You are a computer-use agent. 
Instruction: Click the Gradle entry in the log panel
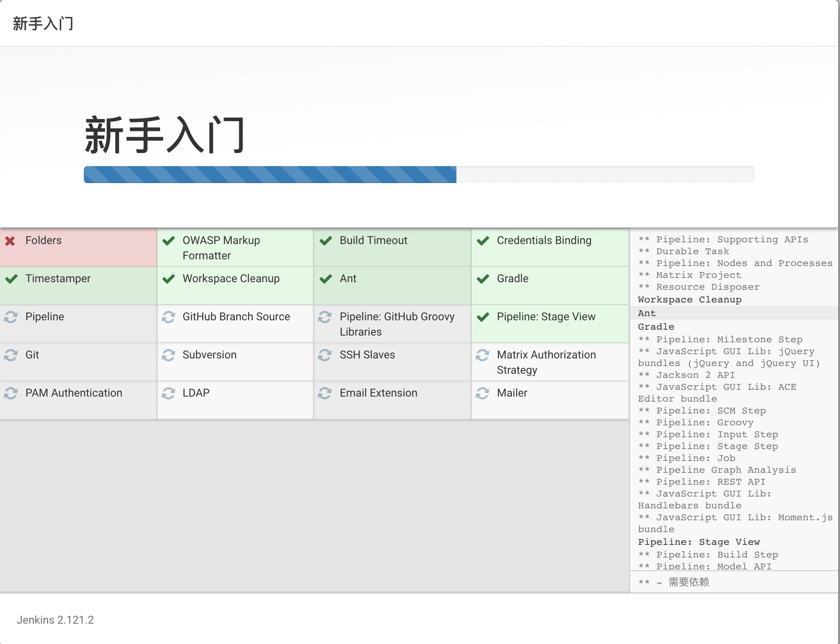click(656, 327)
